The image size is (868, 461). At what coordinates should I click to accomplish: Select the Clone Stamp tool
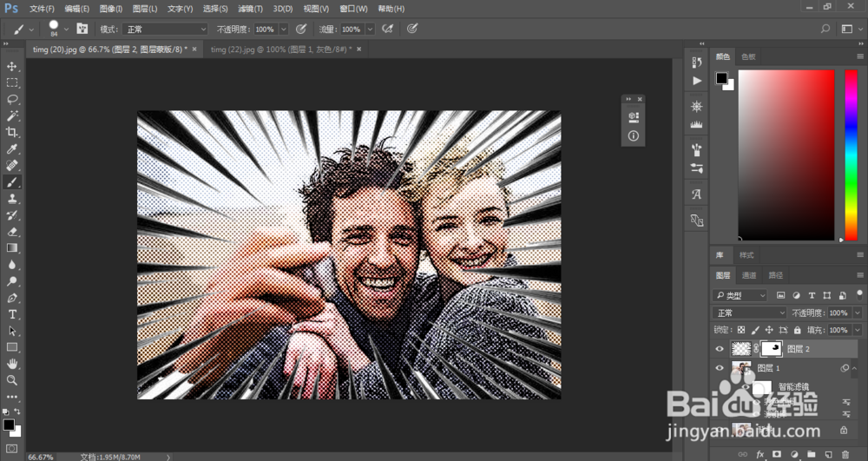click(x=11, y=198)
